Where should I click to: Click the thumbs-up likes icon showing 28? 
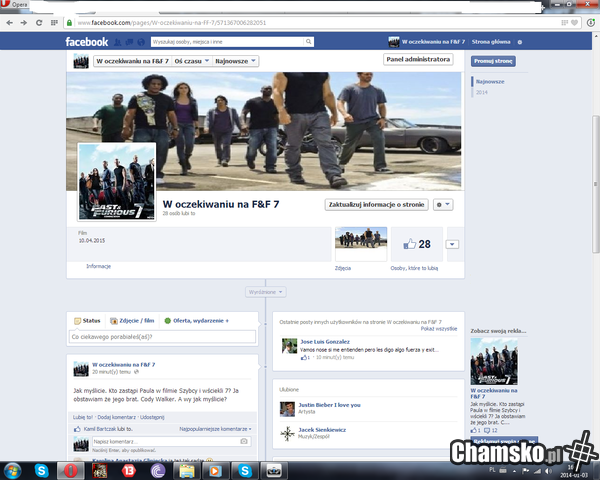[x=409, y=244]
